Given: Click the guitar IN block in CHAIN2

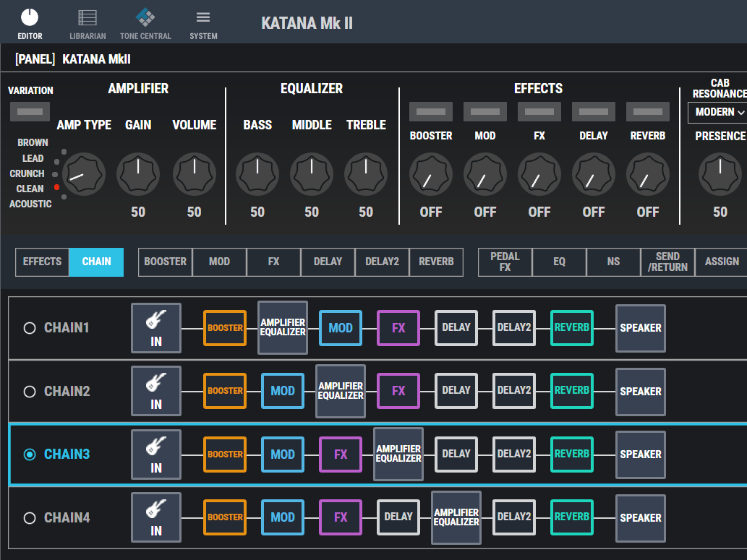Looking at the screenshot, I should coord(156,391).
